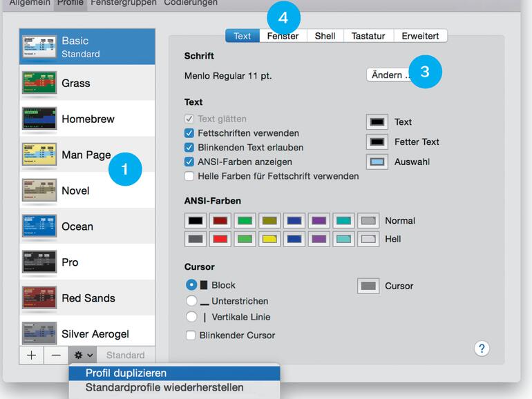Uncheck ANSI-Farben anzeigen

[x=189, y=162]
